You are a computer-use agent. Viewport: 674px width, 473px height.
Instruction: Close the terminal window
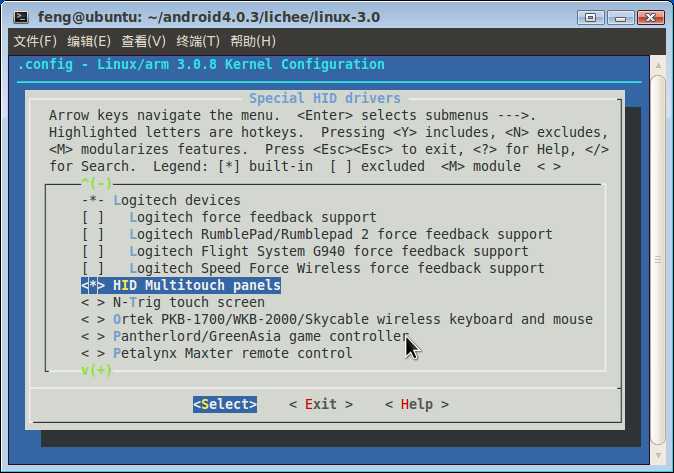click(651, 18)
